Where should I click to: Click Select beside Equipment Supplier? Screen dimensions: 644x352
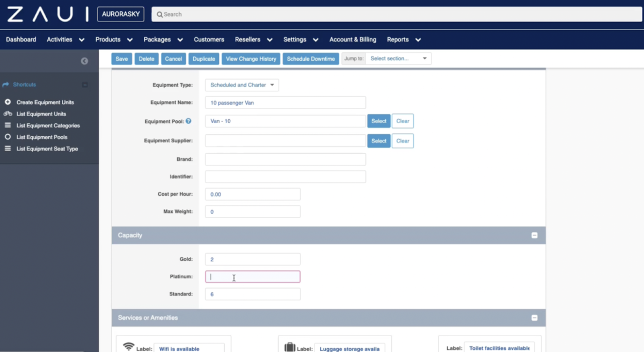click(379, 141)
